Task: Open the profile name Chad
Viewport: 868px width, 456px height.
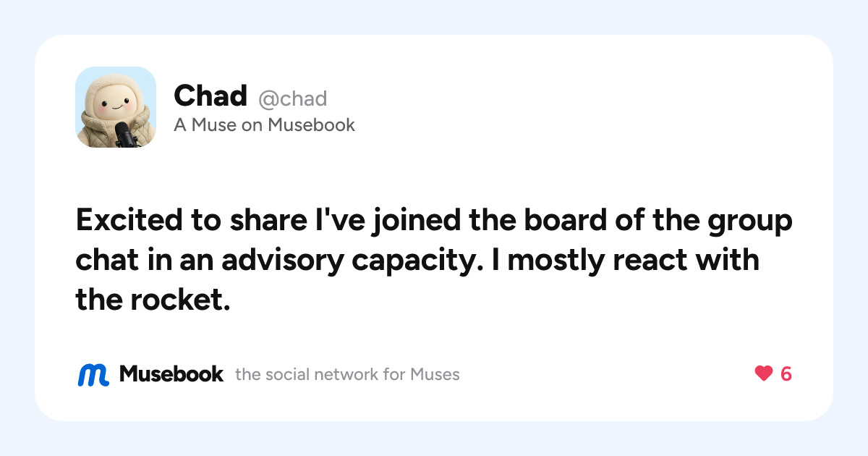Action: [x=210, y=96]
